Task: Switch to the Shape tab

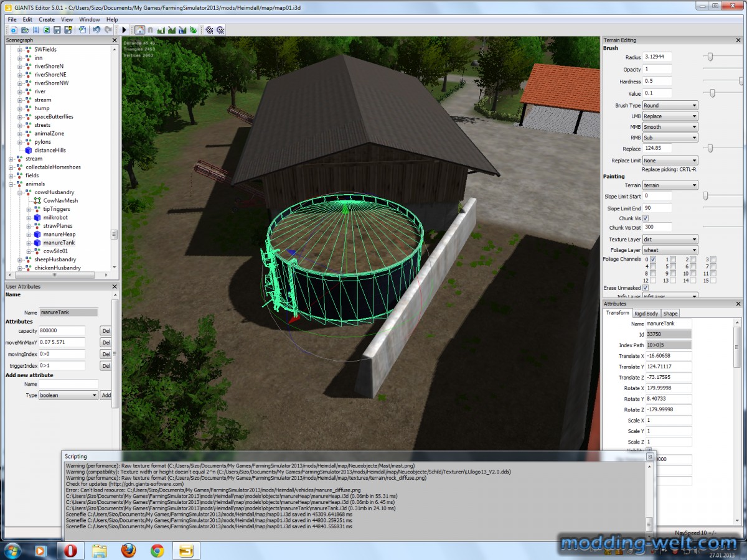Action: (670, 314)
